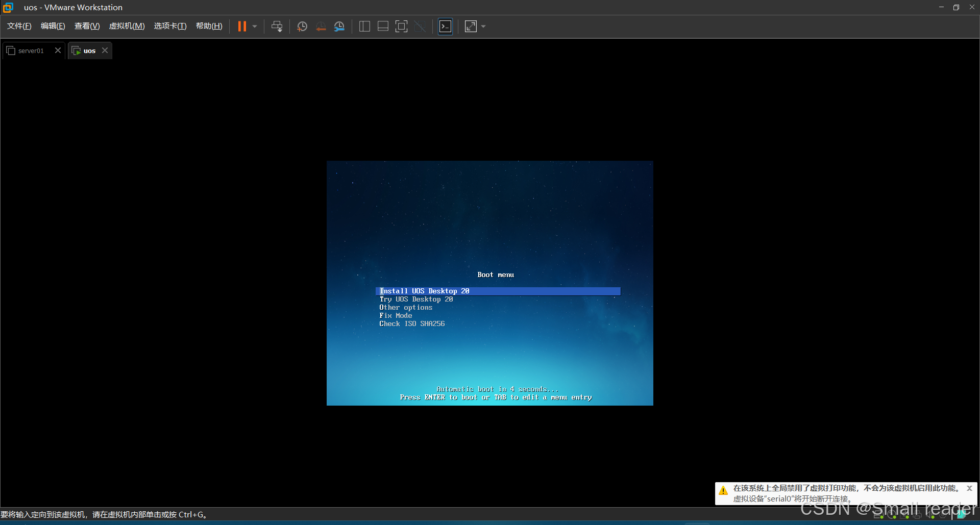980x525 pixels.
Task: Select Other options boot entry
Action: (x=406, y=307)
